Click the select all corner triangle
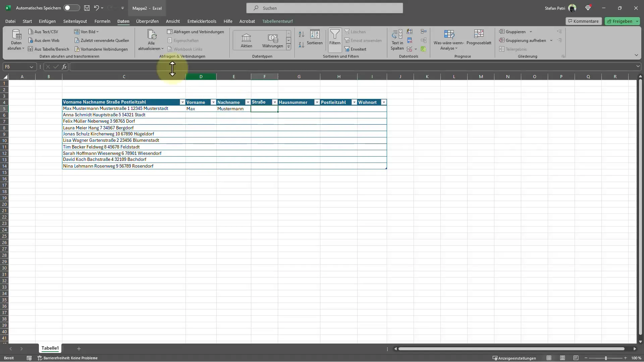This screenshot has height=362, width=644. [5, 77]
